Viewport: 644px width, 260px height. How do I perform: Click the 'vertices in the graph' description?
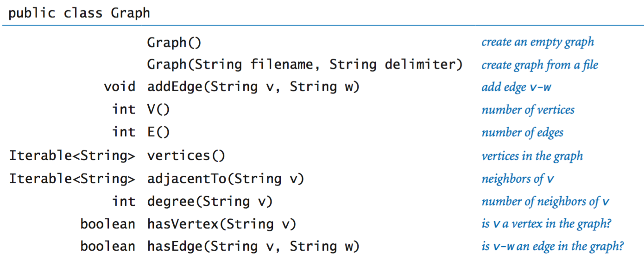(532, 156)
